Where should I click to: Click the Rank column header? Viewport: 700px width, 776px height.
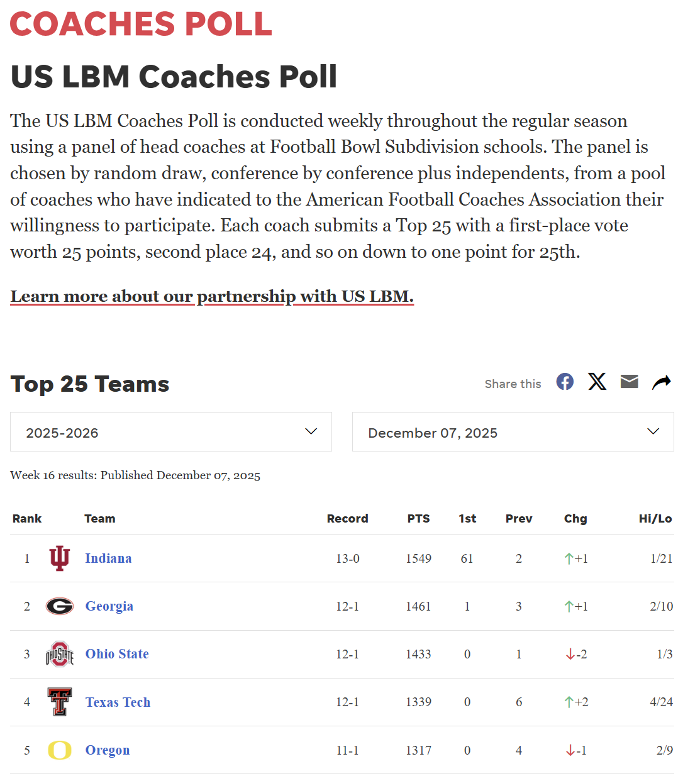coord(27,519)
